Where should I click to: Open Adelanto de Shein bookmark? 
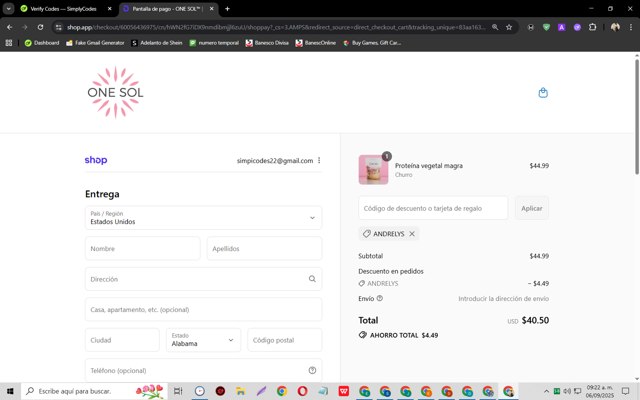[157, 43]
